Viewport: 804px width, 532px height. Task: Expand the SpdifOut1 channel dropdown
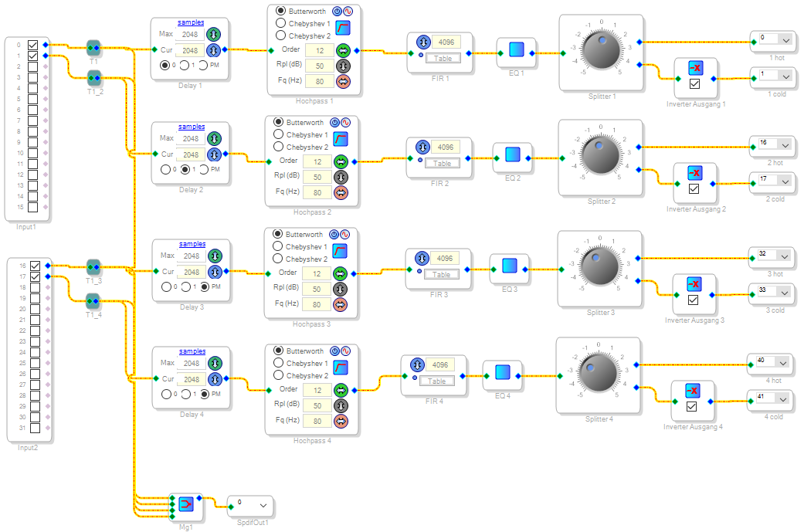[x=263, y=505]
